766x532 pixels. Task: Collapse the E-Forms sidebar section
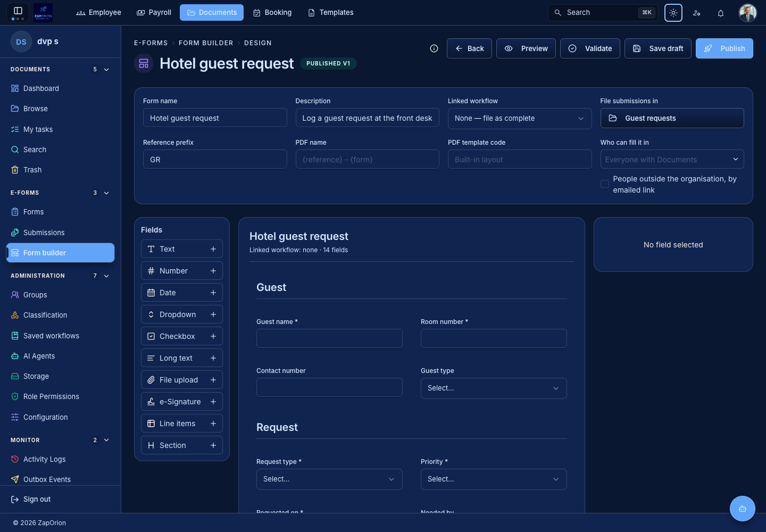106,193
